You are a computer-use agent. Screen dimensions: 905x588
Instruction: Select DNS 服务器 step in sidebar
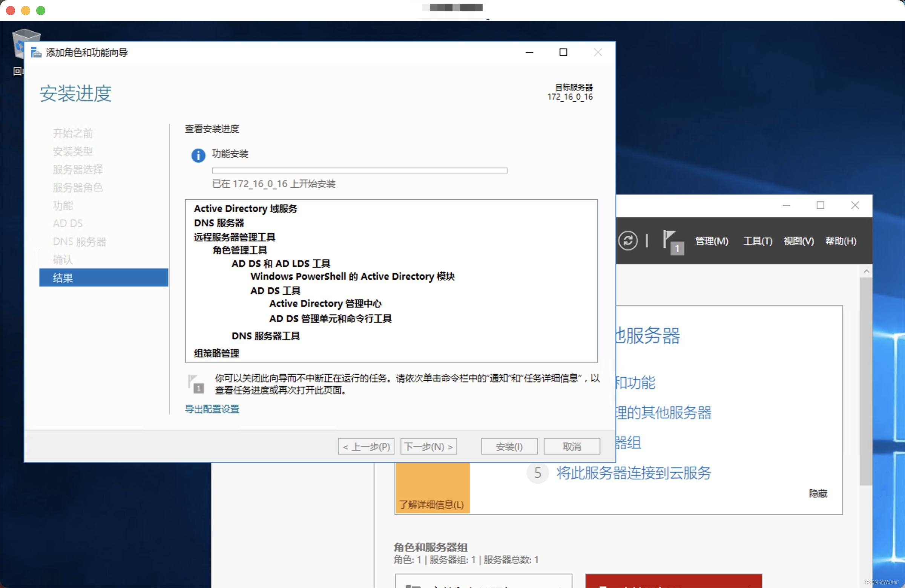pos(80,241)
